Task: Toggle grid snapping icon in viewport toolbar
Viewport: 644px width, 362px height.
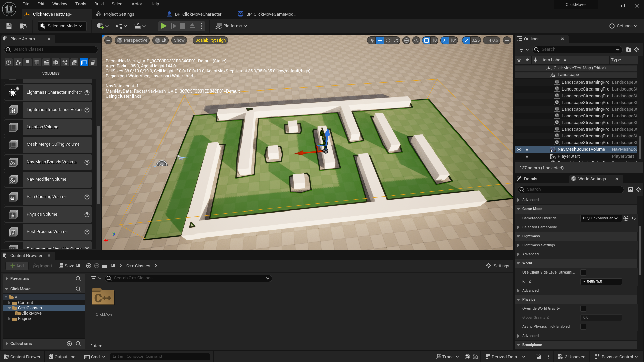Action: (x=426, y=40)
